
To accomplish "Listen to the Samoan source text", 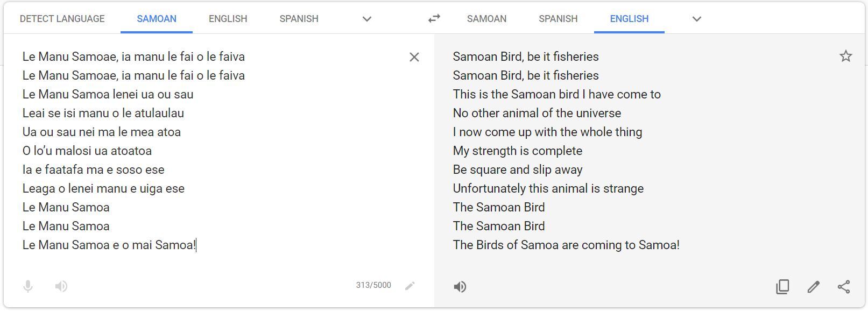I will (x=61, y=286).
